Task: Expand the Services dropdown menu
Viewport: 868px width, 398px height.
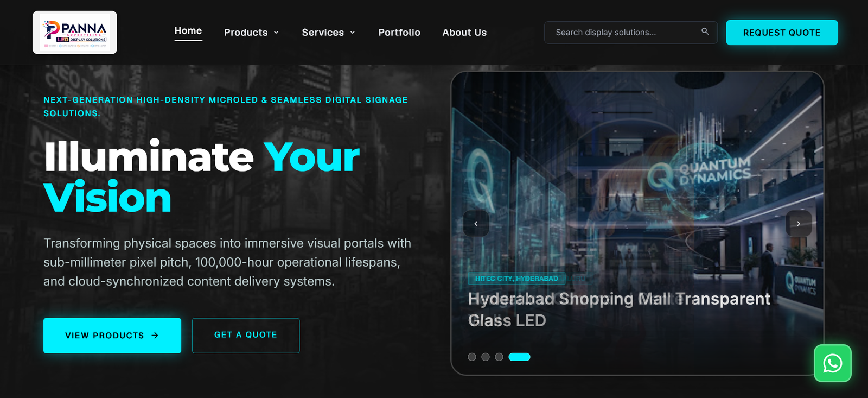Action: pyautogui.click(x=329, y=33)
